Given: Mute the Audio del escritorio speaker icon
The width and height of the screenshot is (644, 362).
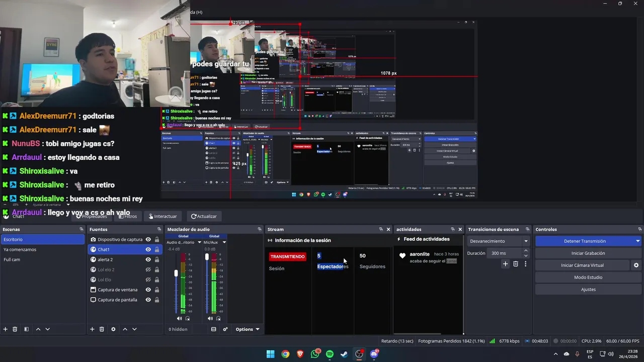Looking at the screenshot, I should click(180, 318).
